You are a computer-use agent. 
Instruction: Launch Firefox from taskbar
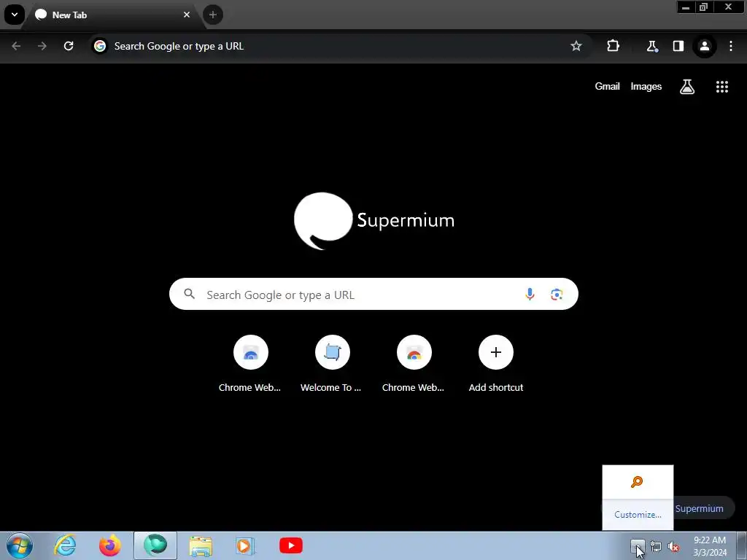pyautogui.click(x=109, y=545)
